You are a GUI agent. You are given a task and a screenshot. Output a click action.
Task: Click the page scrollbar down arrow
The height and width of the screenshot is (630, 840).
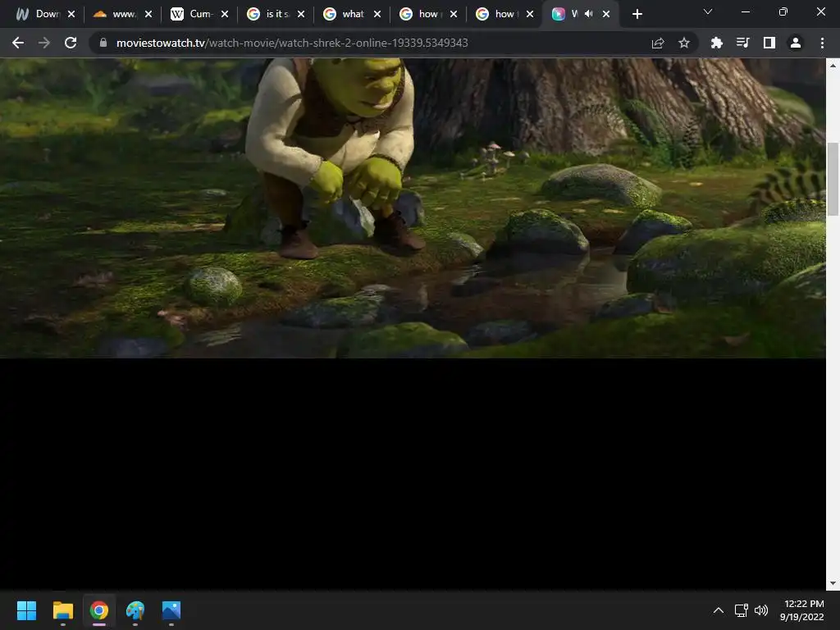tap(833, 583)
